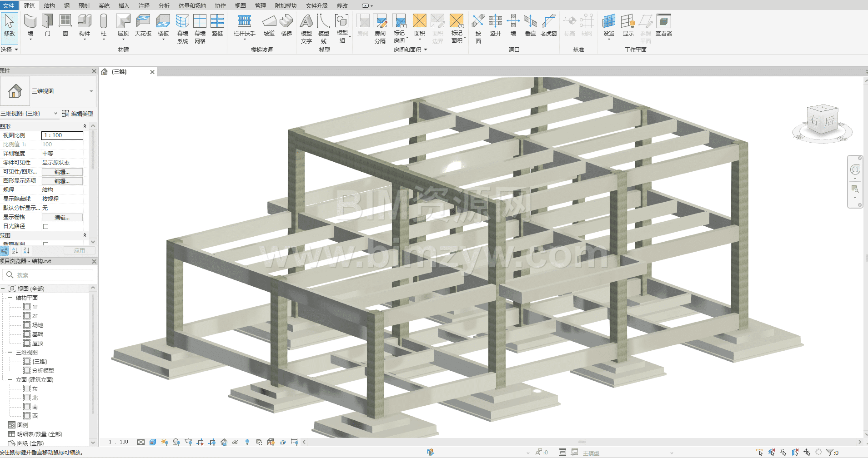
Task: Open the 三维视图 type selector dropdown
Action: click(91, 91)
